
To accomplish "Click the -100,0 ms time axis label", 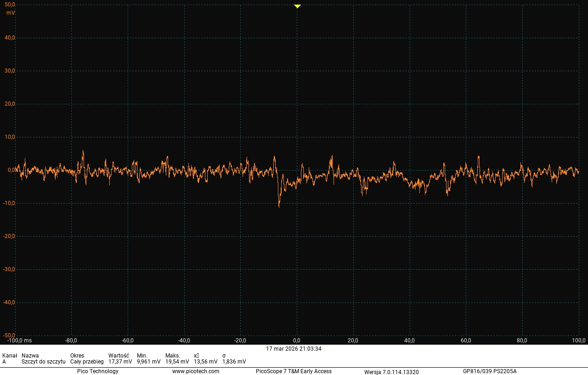I will pos(19,341).
